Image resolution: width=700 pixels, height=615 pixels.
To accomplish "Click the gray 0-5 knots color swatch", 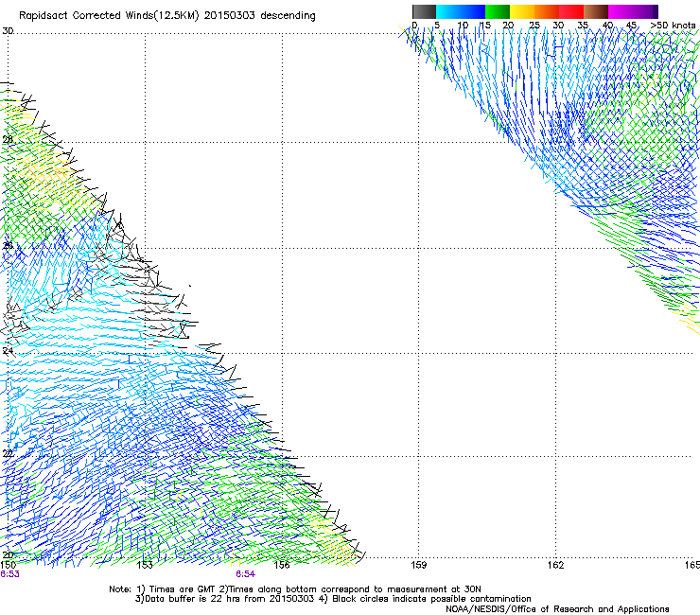I will tap(424, 11).
